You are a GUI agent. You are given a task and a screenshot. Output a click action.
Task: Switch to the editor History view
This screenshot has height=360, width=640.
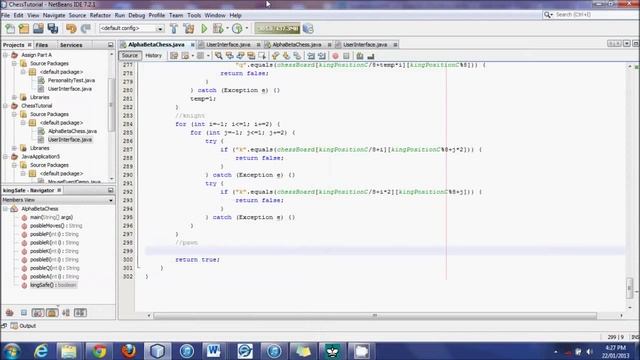[x=153, y=56]
